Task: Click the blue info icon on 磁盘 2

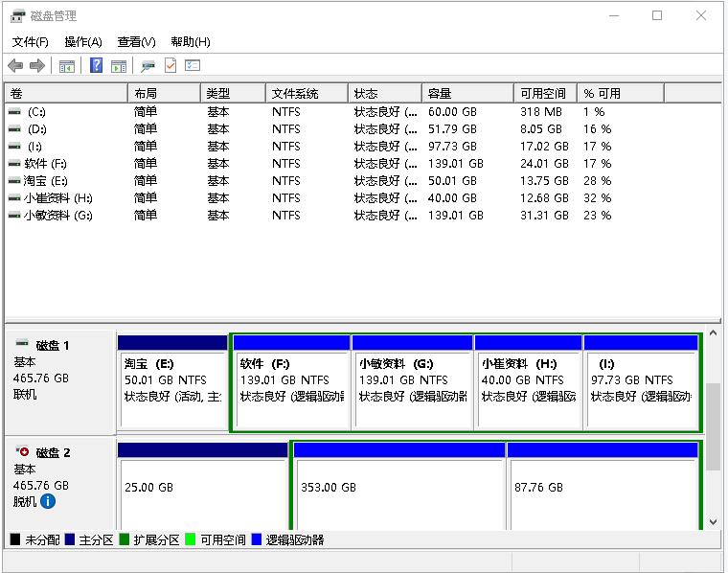Action: coord(48,501)
